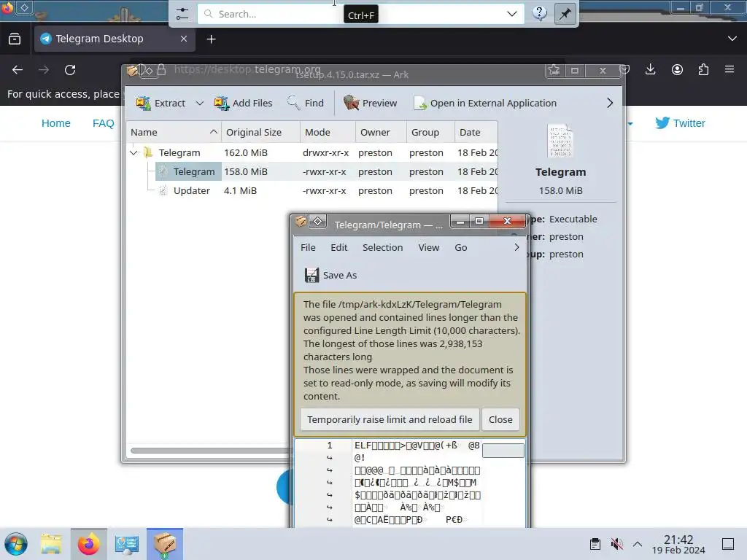Click the filter settings sliders icon
This screenshot has width=747, height=560.
click(x=182, y=14)
